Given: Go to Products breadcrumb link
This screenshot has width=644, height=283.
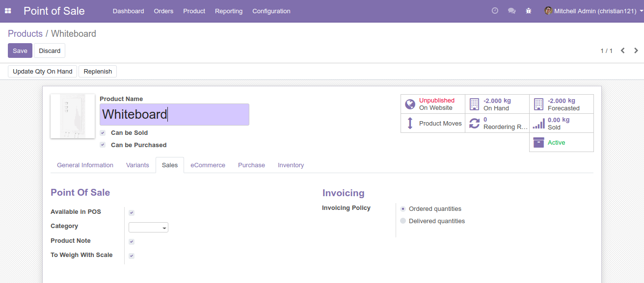Looking at the screenshot, I should 25,33.
